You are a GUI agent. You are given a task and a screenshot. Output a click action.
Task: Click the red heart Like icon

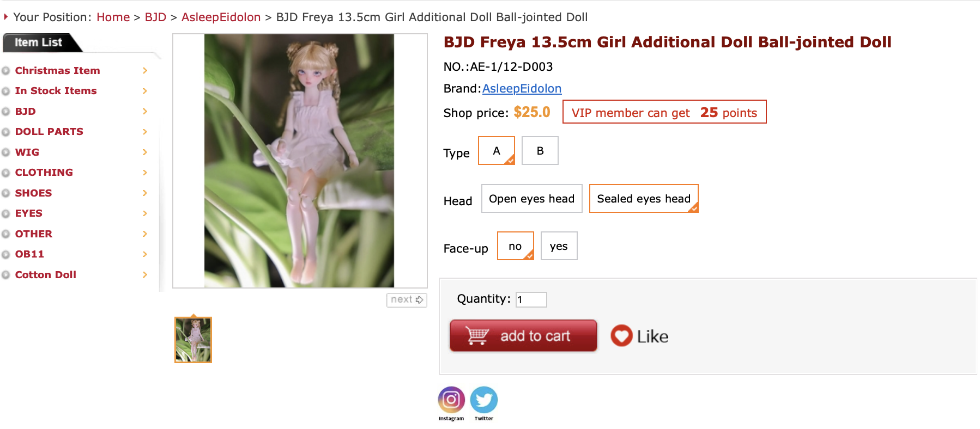click(621, 336)
